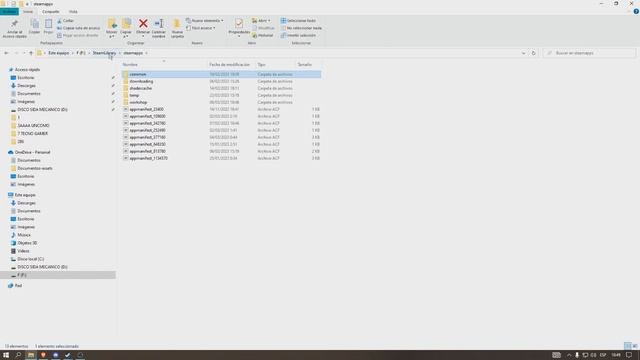
Task: Open the Windows Start menu
Action: (6, 355)
